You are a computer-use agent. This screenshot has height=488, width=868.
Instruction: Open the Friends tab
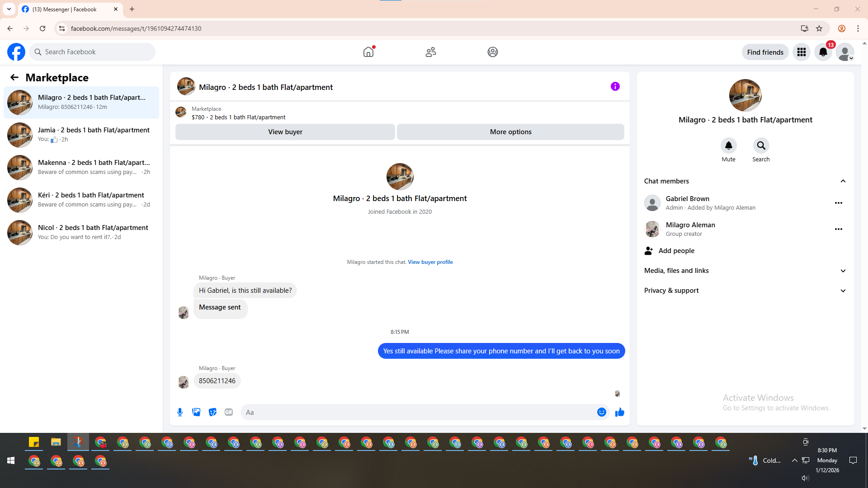(430, 52)
